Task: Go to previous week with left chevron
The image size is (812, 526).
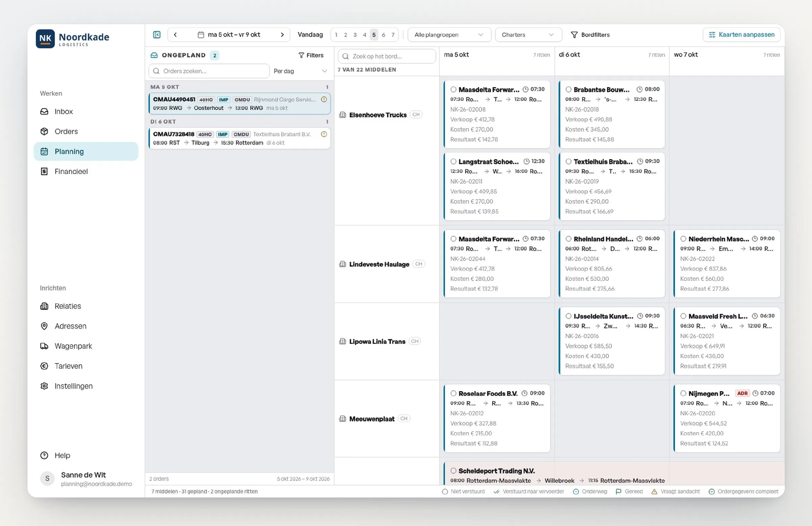Action: pyautogui.click(x=175, y=35)
